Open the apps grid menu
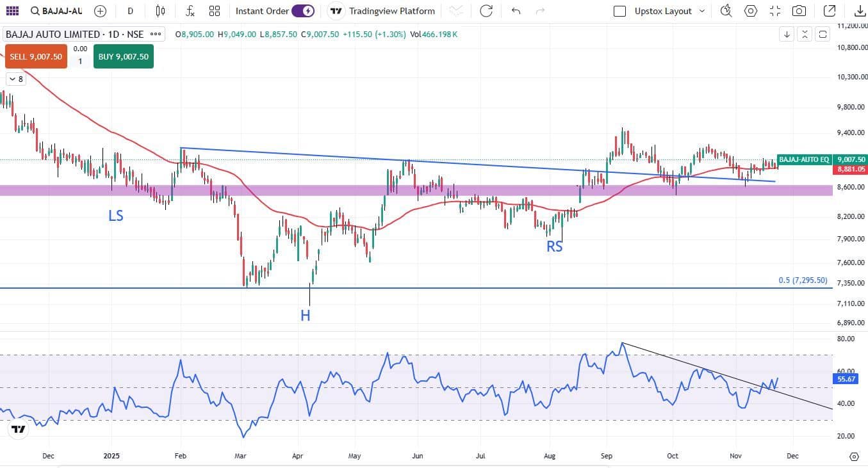868x468 pixels. point(12,11)
